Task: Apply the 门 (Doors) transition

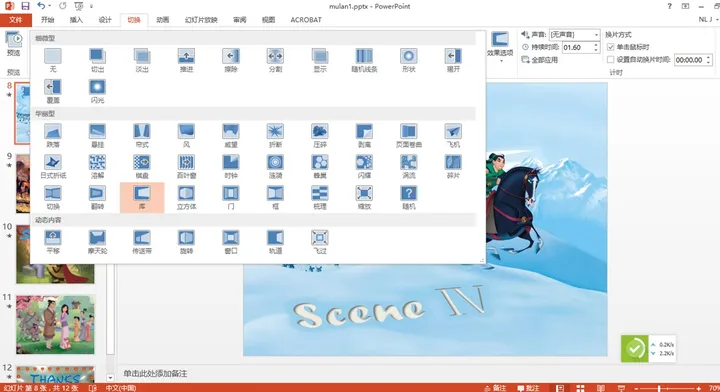Action: 231,197
